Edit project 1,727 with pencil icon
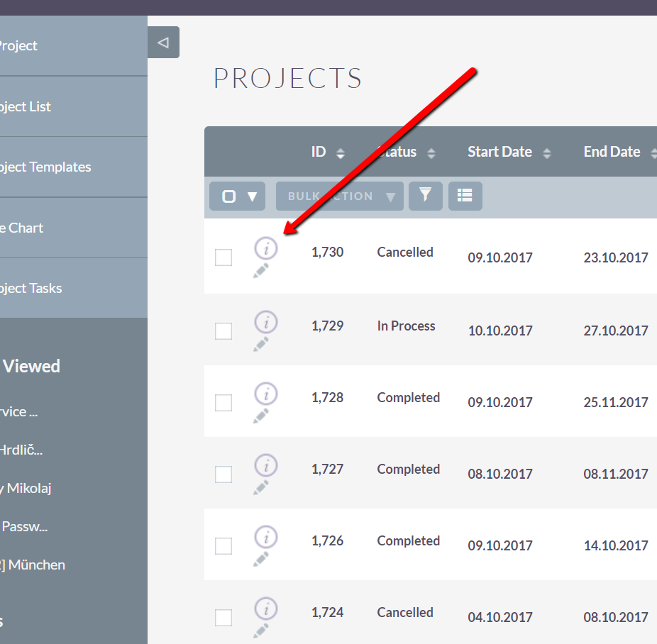 point(261,487)
